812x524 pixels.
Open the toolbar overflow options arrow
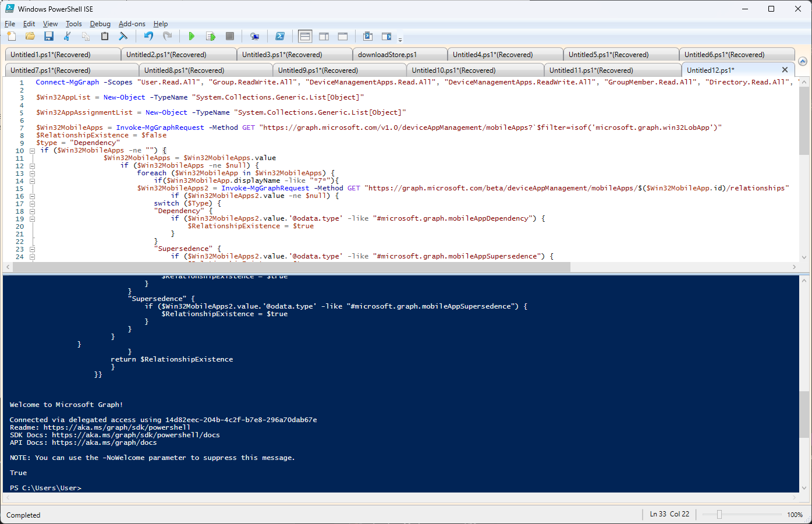click(x=400, y=39)
